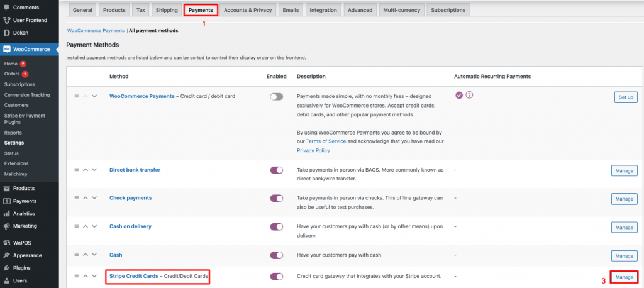644x288 pixels.
Task: Open the Privacy Policy link
Action: pyautogui.click(x=313, y=151)
